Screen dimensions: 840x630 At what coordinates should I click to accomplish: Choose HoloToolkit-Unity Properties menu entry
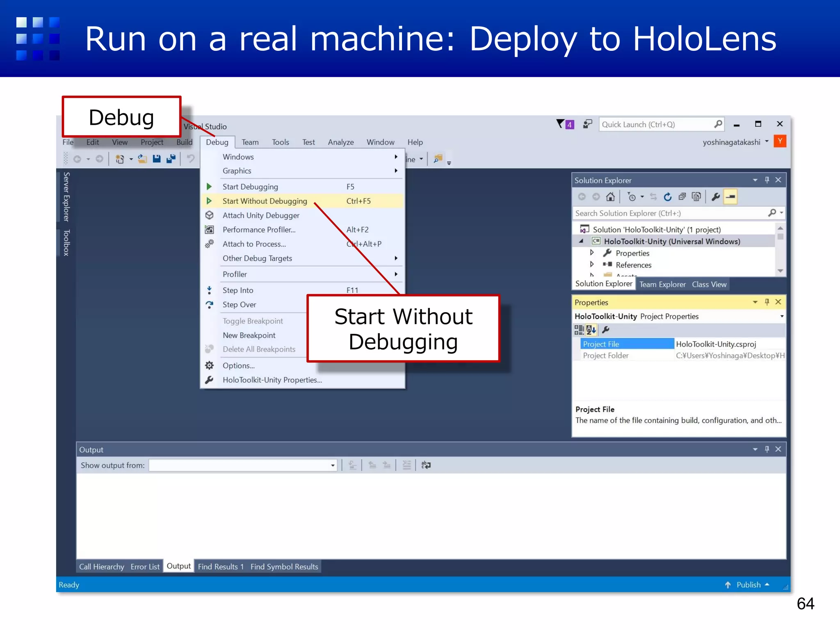pos(302,380)
